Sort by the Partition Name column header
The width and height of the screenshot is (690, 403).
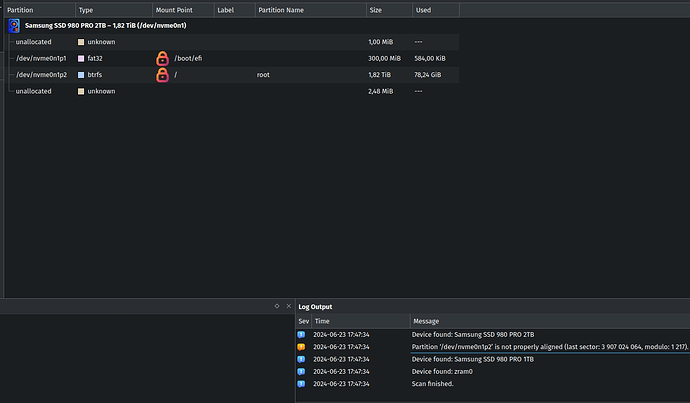pos(311,10)
